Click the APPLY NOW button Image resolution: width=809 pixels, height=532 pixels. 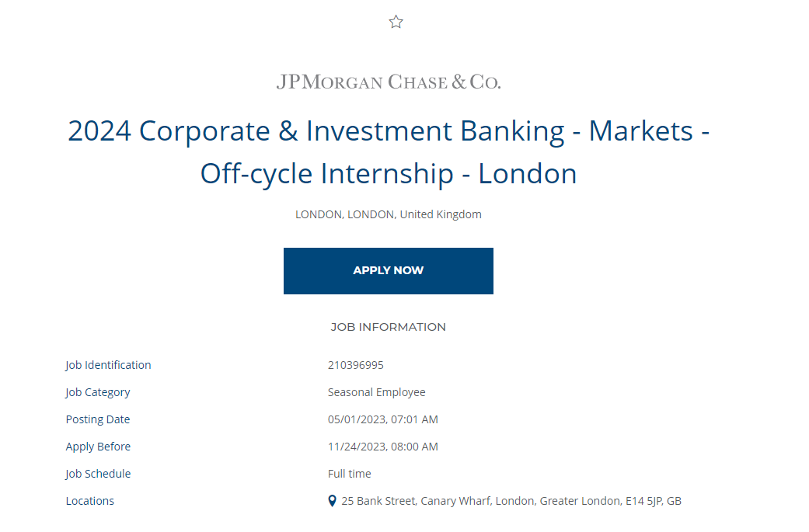[x=389, y=271]
